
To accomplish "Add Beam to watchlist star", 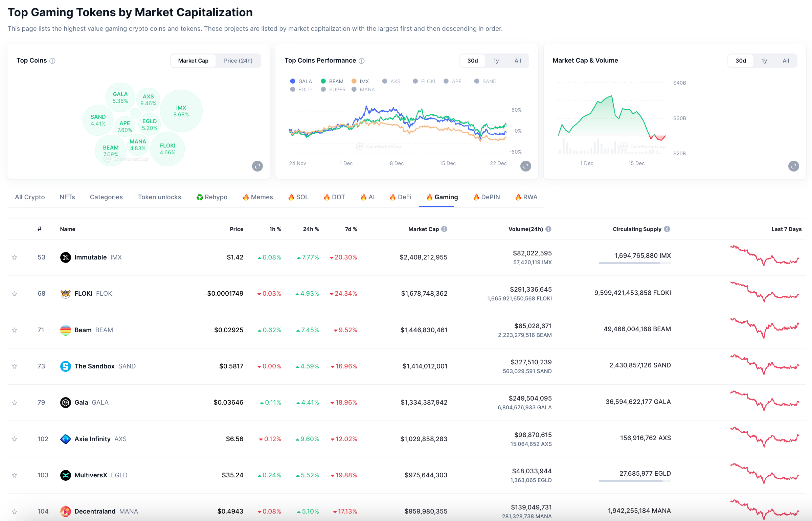I will pos(15,330).
